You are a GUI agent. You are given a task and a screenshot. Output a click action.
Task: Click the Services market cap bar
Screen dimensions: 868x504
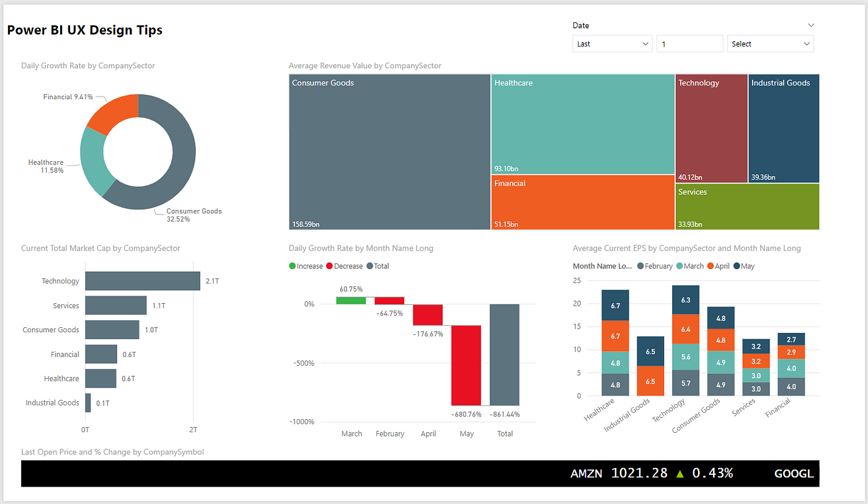[116, 305]
